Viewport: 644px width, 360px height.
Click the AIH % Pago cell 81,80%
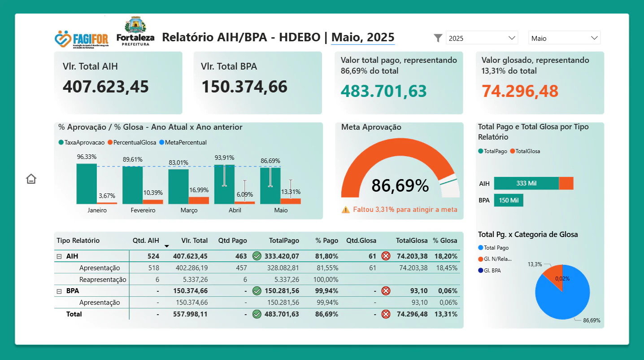[327, 256]
